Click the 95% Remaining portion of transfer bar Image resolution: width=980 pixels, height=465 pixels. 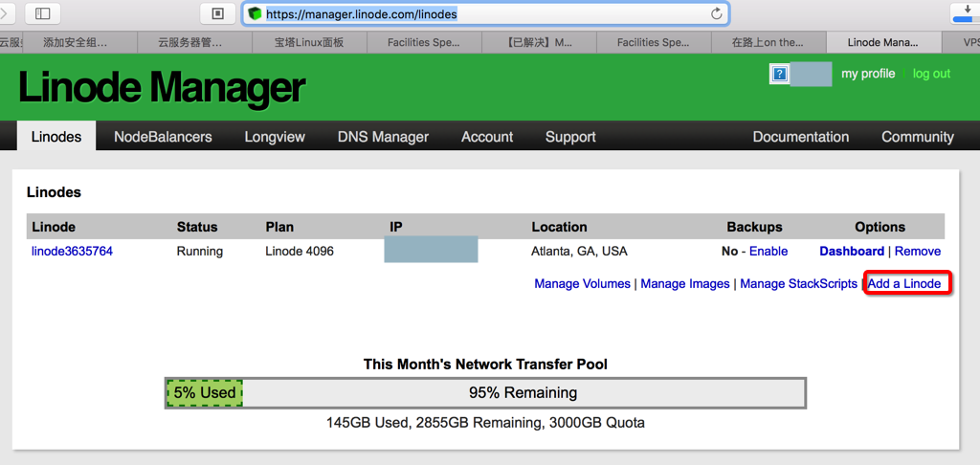pyautogui.click(x=523, y=393)
